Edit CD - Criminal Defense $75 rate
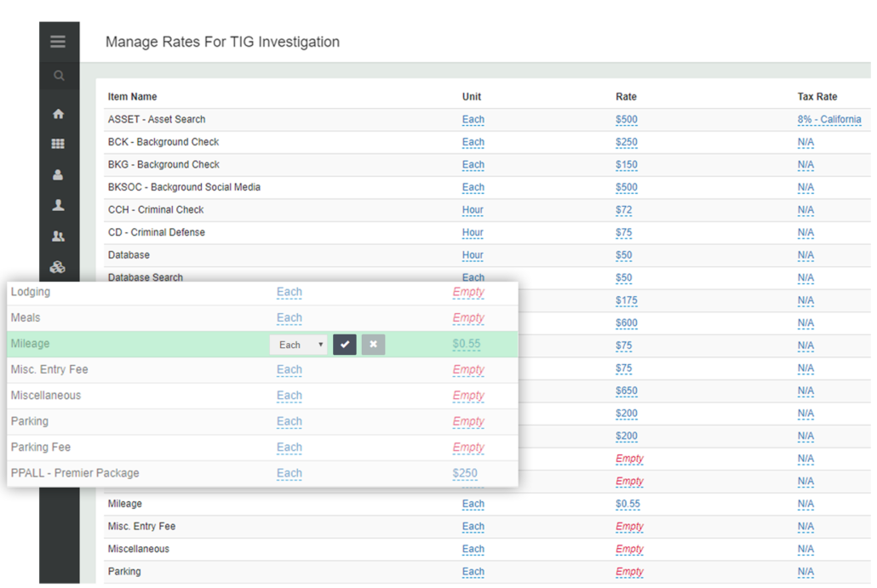The height and width of the screenshot is (588, 877). tap(623, 232)
